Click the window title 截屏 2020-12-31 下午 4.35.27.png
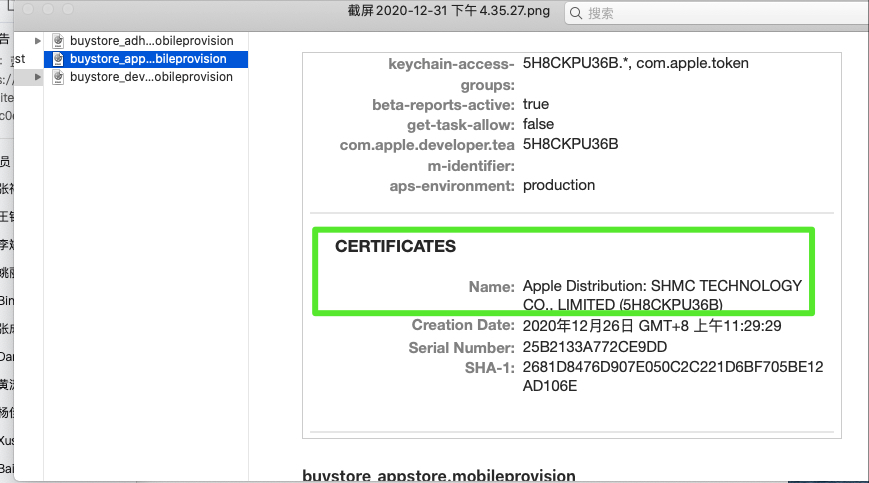The image size is (869, 483). 449,11
